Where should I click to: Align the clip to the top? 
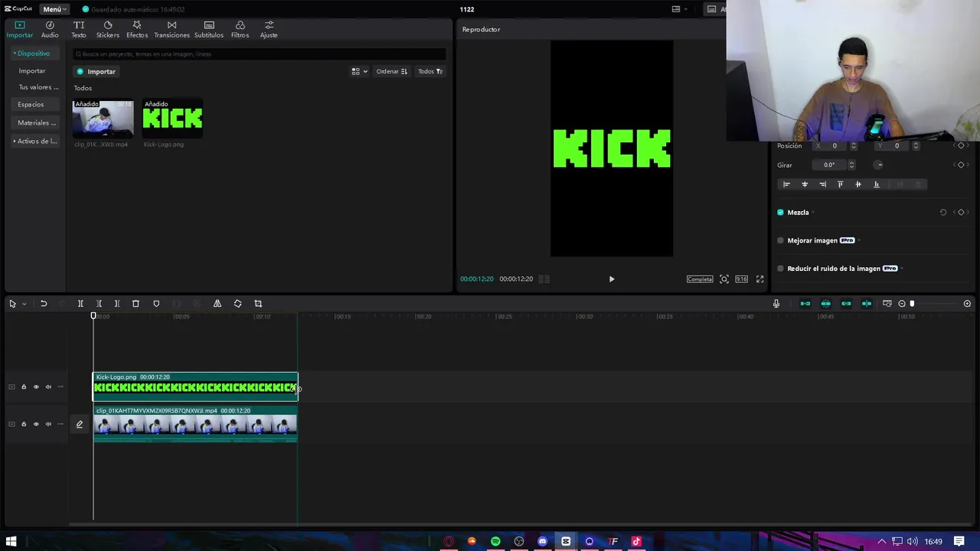pyautogui.click(x=840, y=184)
